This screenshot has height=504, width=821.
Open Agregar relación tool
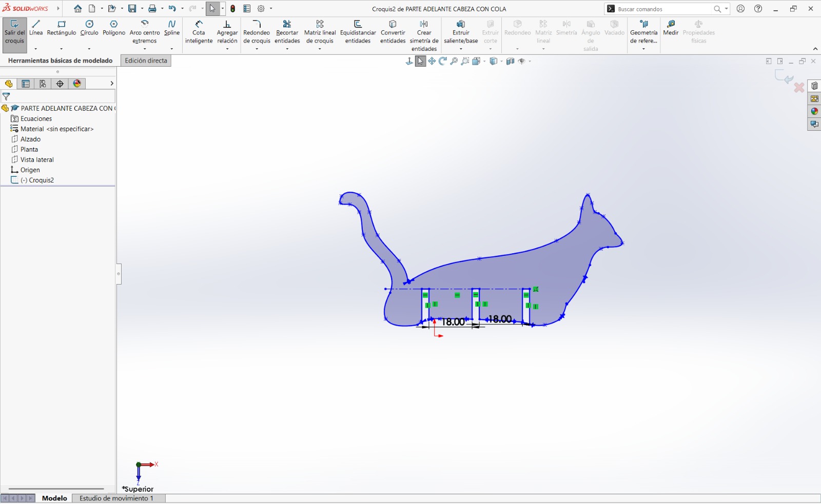pos(227,32)
